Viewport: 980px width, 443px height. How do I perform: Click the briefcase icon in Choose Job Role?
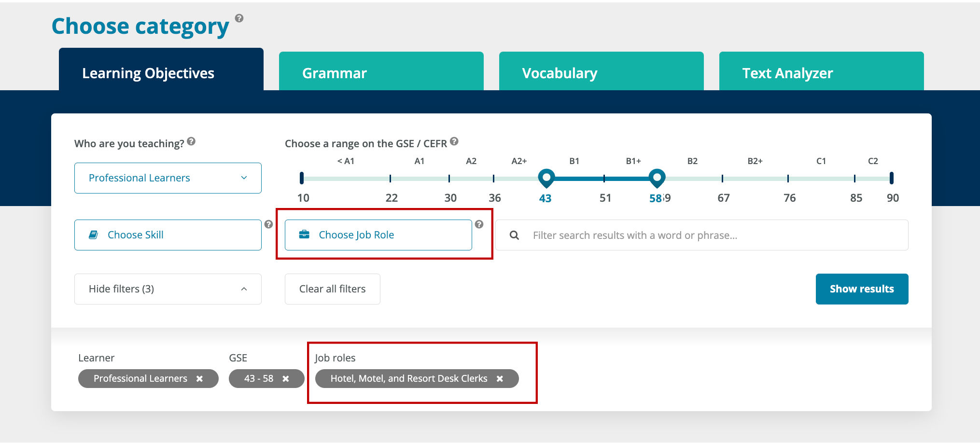(x=304, y=235)
